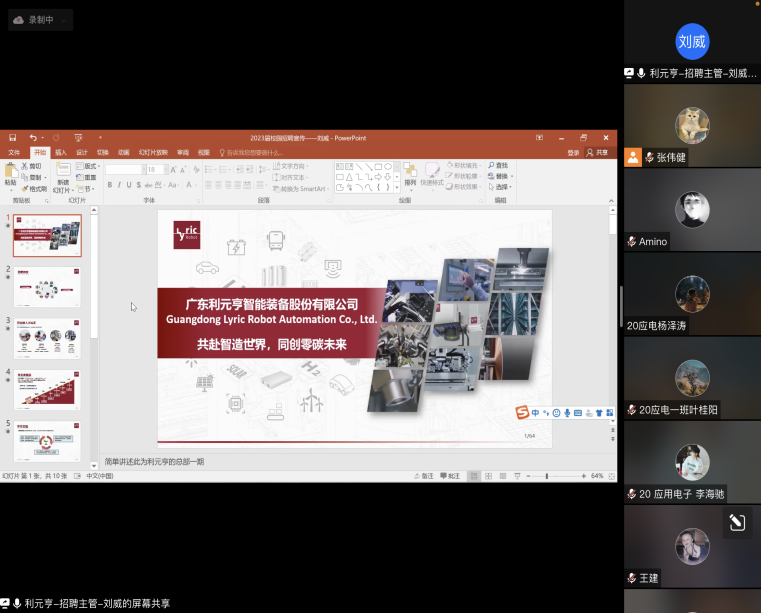This screenshot has width=761, height=613.
Task: Toggle Bold formatting in font group
Action: (x=110, y=185)
